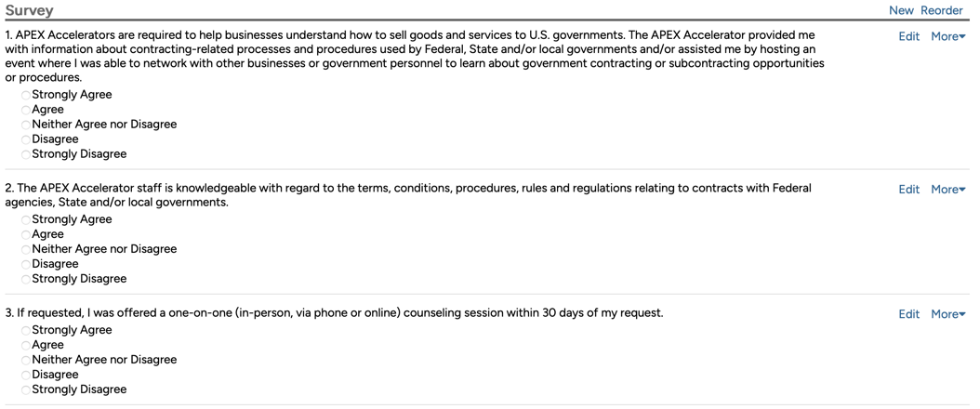Expand More menu for question 2
Viewport: 980px width, 409px height.
point(947,189)
